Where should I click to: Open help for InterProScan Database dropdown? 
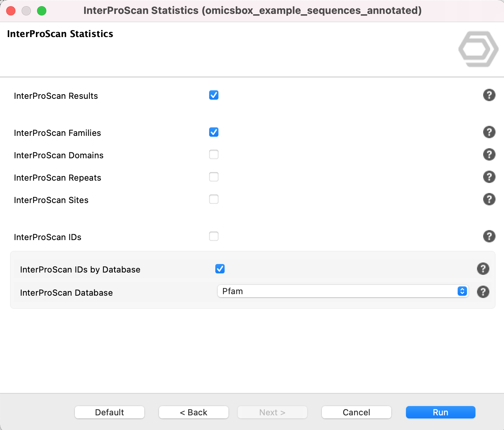[483, 292]
